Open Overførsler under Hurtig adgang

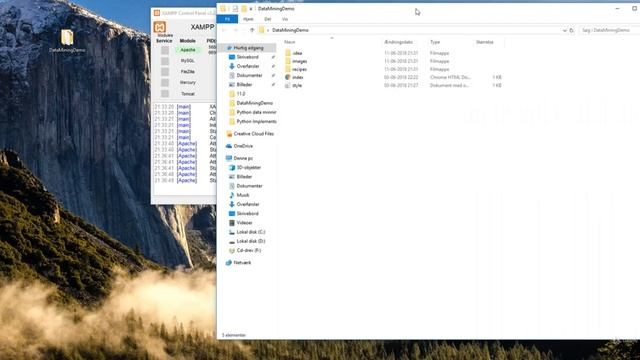(x=248, y=66)
